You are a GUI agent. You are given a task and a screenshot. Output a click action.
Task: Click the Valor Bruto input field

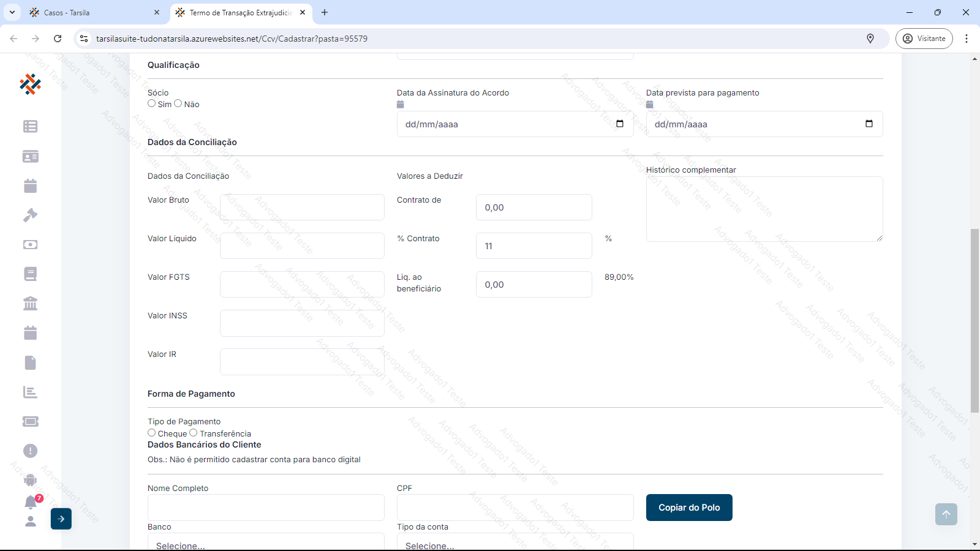[302, 208]
